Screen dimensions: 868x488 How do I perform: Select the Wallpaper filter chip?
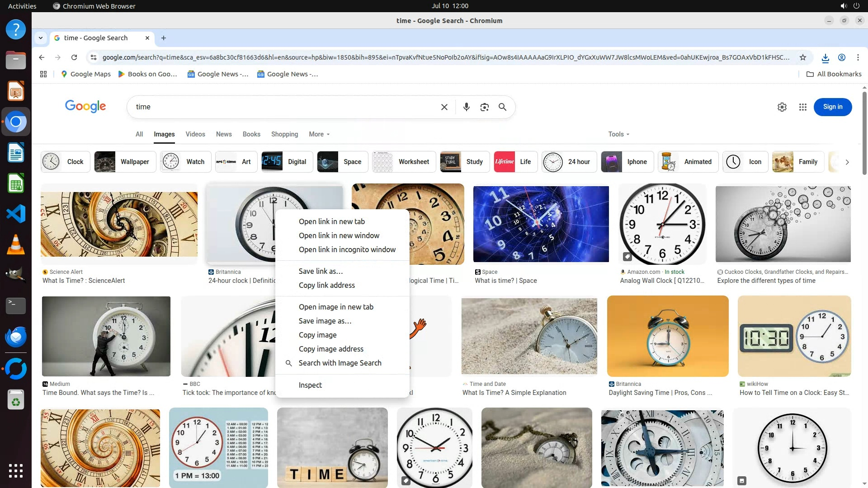[125, 162]
